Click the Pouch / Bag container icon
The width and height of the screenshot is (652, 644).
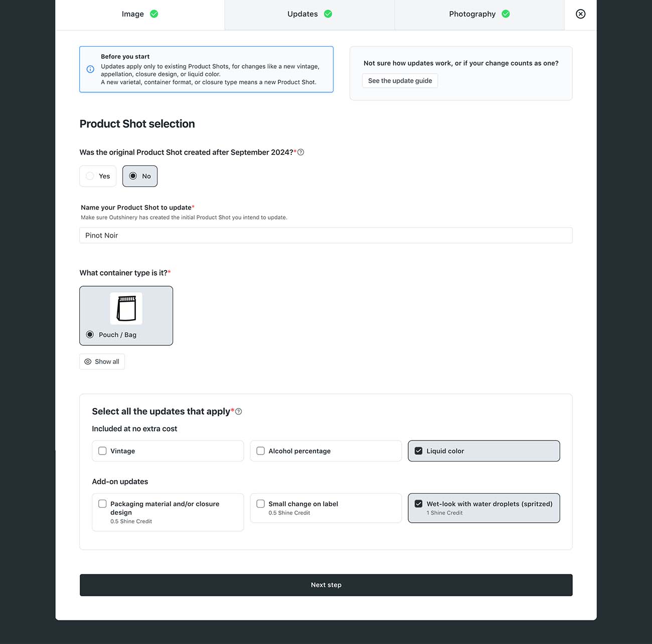point(126,308)
